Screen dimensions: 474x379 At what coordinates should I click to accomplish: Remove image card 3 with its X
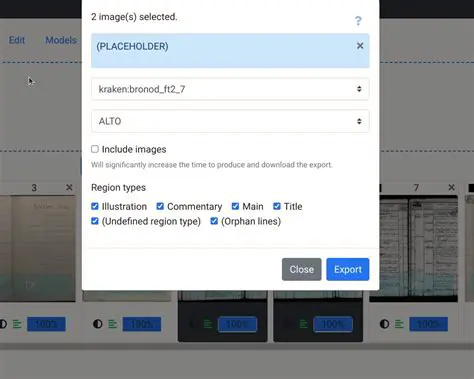tap(69, 188)
